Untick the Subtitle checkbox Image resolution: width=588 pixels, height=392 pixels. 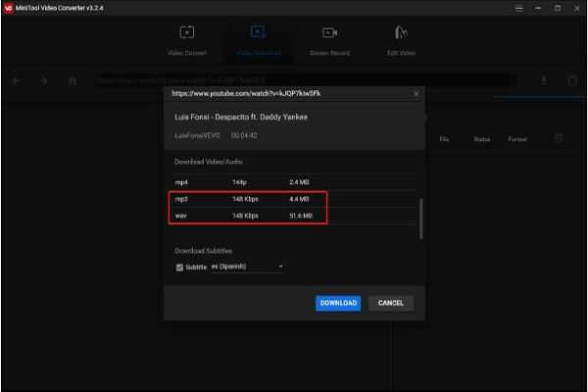(x=179, y=268)
